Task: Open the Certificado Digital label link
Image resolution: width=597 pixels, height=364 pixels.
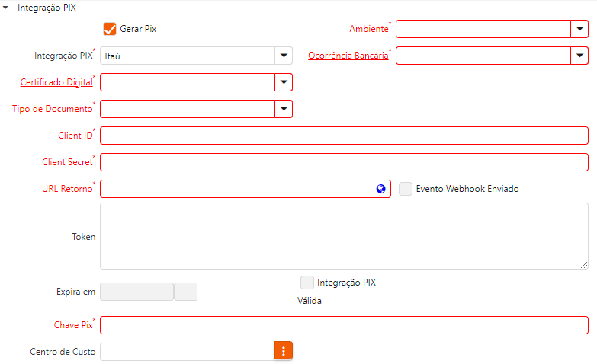Action: (x=56, y=82)
